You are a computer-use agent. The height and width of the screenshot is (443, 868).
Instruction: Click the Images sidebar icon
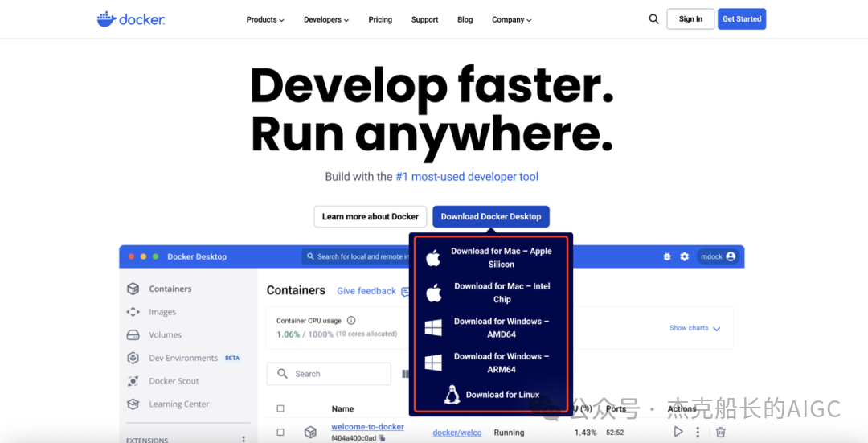pos(133,312)
